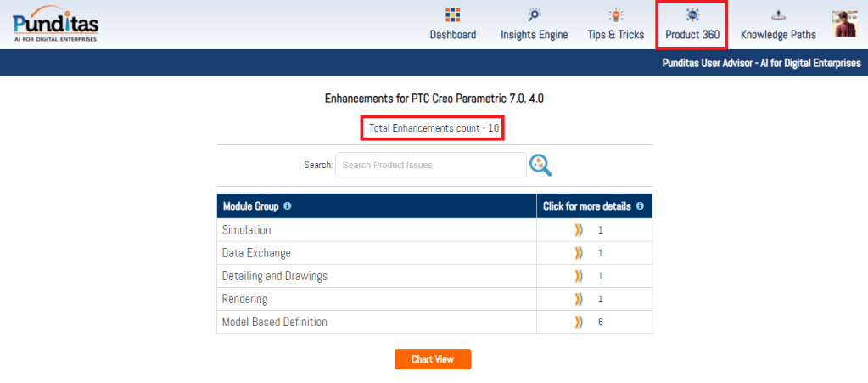868x383 pixels.
Task: Open Detailing and Drawings details arrow
Action: [580, 276]
